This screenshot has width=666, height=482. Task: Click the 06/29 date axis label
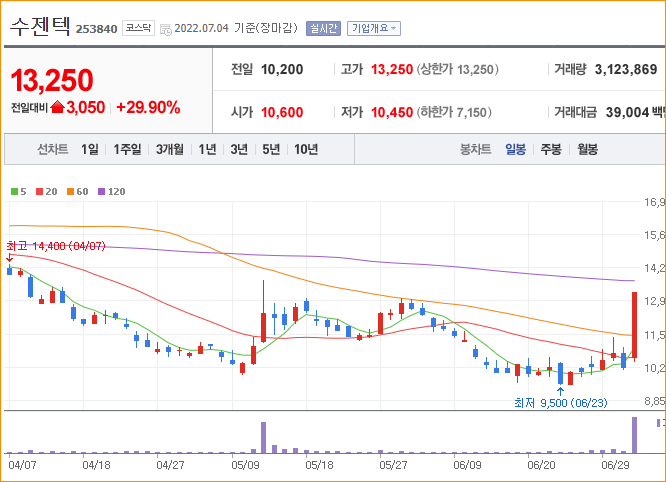[615, 465]
